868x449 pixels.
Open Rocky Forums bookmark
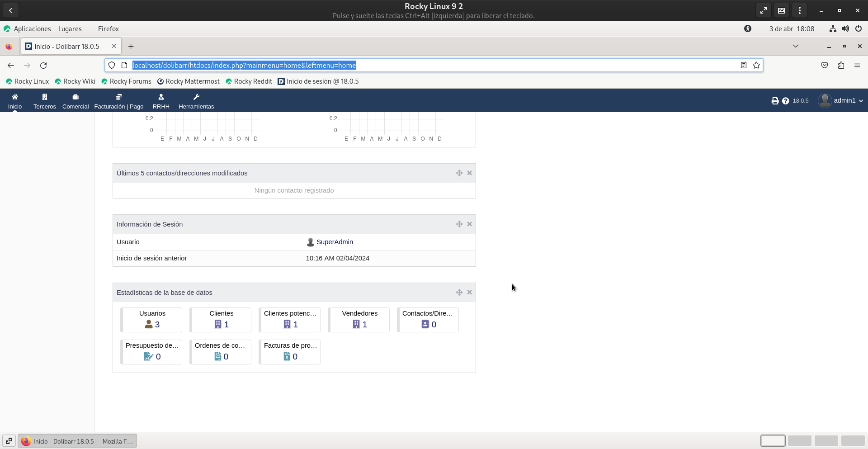130,81
